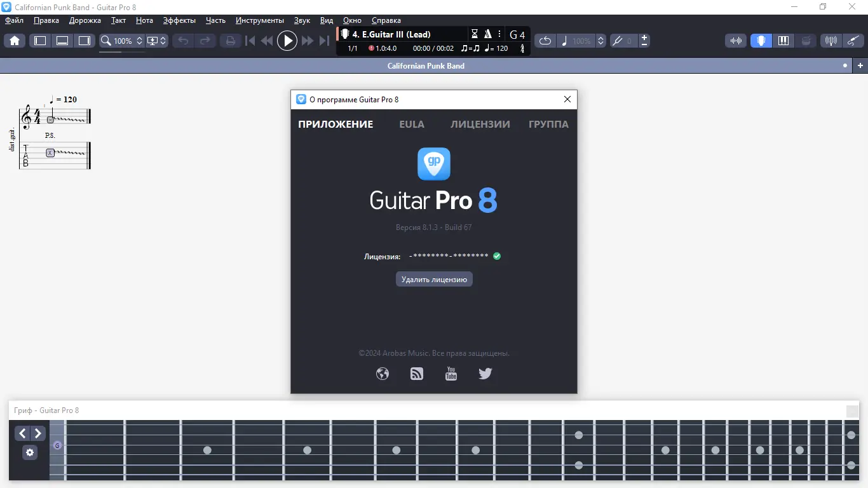Select the E.Guitar III (Lead) track name
The width and height of the screenshot is (868, 488).
pos(391,34)
